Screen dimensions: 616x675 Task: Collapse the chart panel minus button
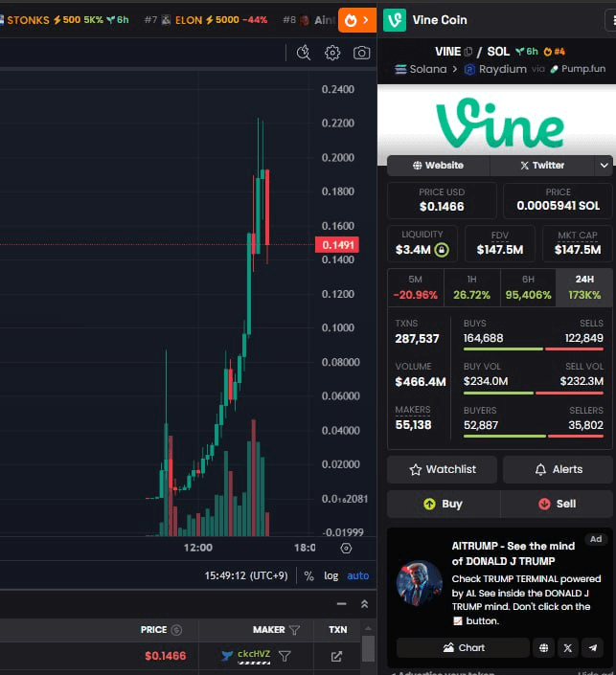click(x=342, y=604)
